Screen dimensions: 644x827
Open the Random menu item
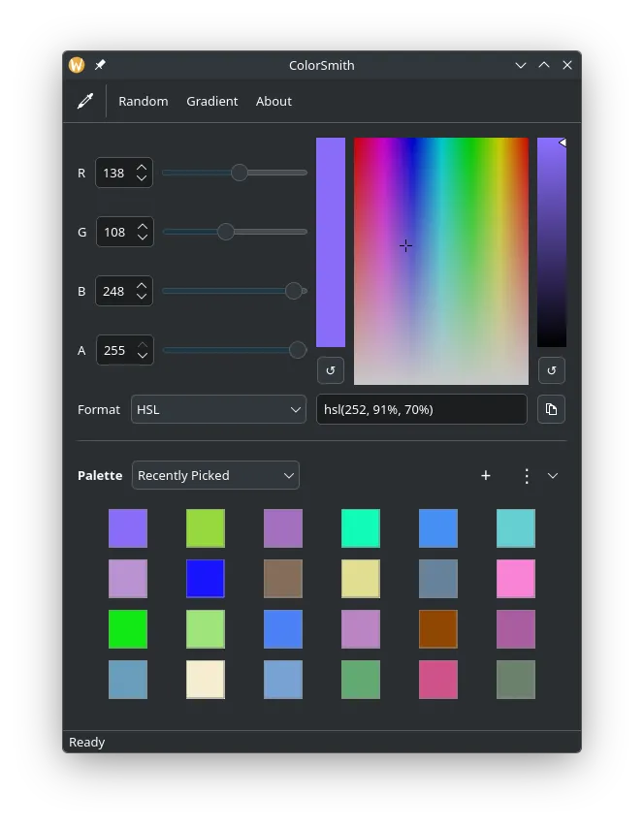pos(144,101)
